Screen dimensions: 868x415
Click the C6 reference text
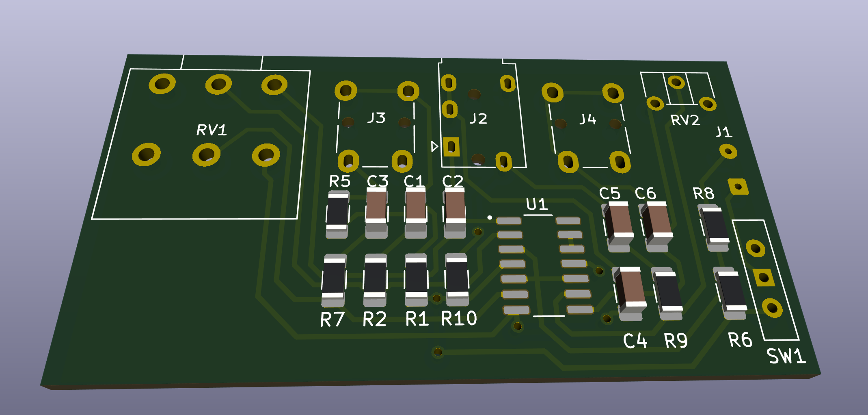646,194
